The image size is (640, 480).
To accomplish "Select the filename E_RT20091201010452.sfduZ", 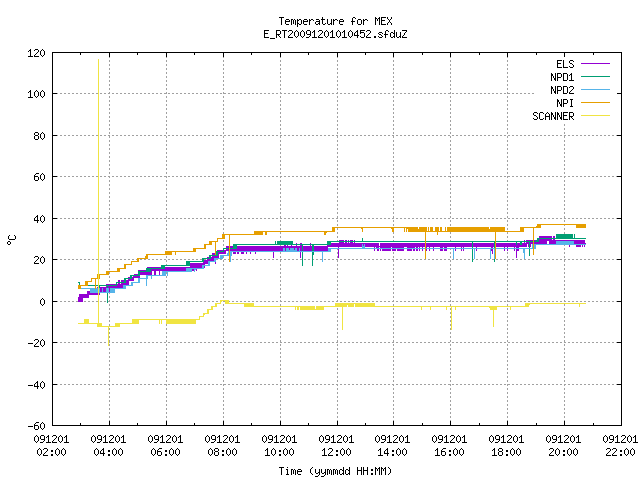I will (x=335, y=34).
